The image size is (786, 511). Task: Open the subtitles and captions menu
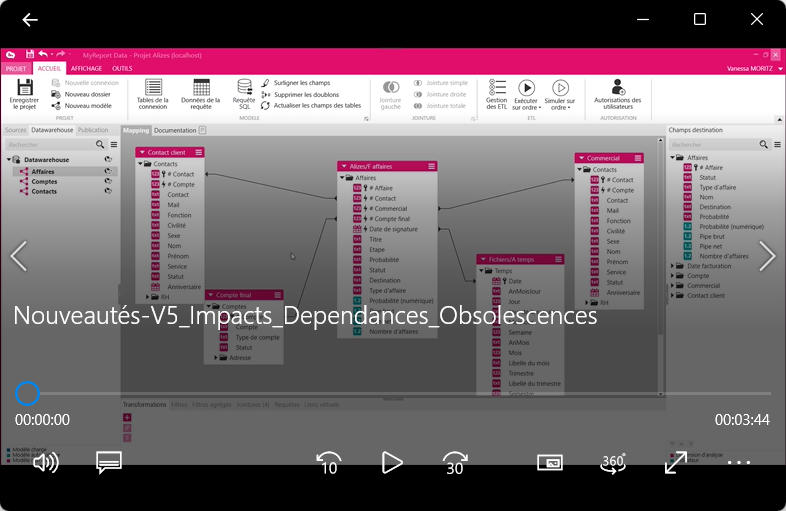109,462
